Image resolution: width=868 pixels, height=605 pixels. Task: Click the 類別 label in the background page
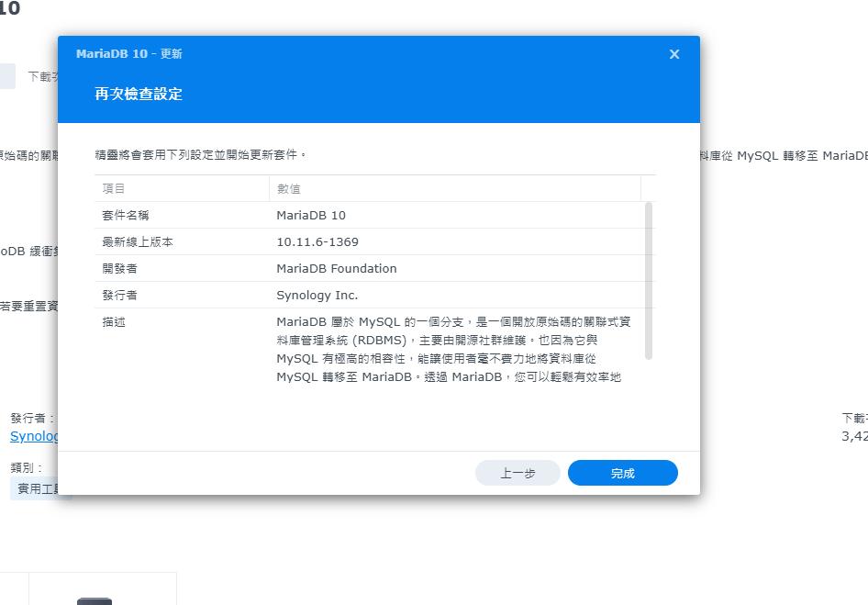[x=26, y=467]
